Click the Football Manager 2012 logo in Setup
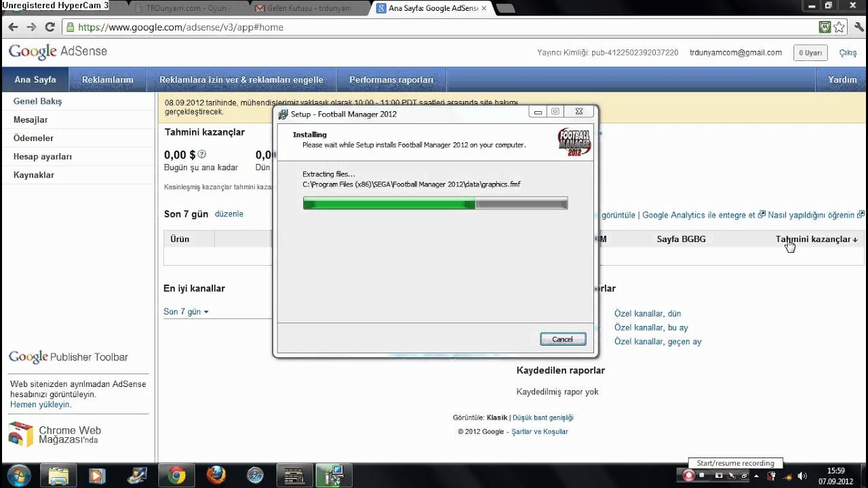Viewport: 868px width, 488px height. [574, 142]
